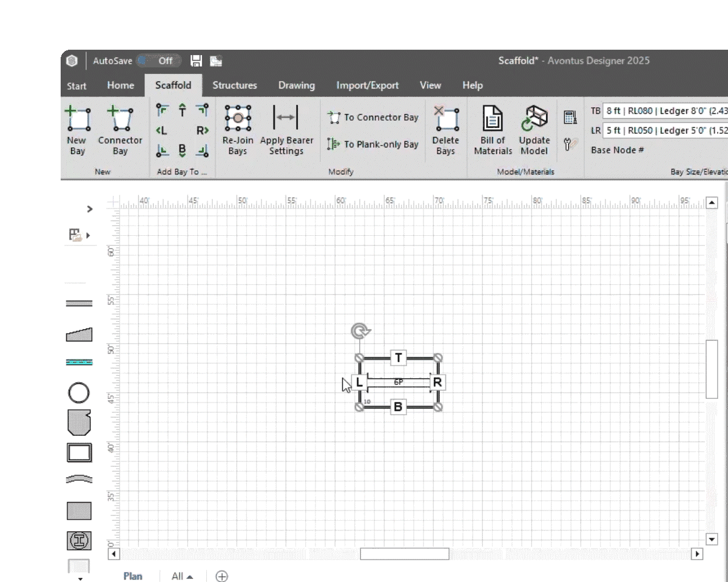
Task: Click the New Bay icon
Action: pos(77,130)
